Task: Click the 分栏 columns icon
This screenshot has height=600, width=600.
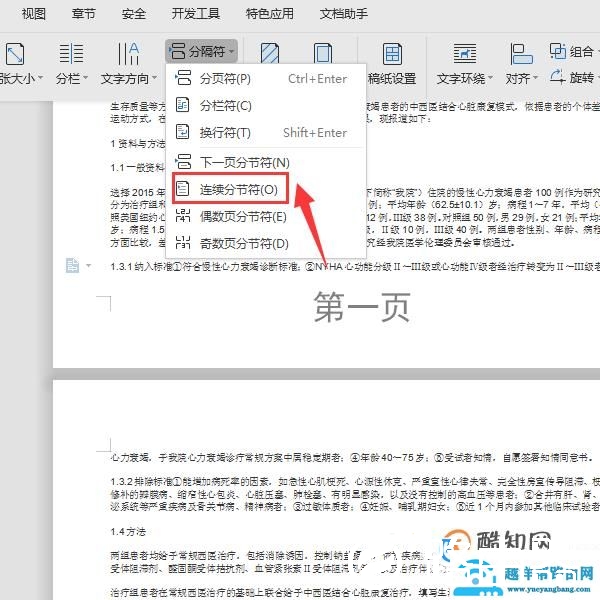Action: (71, 54)
